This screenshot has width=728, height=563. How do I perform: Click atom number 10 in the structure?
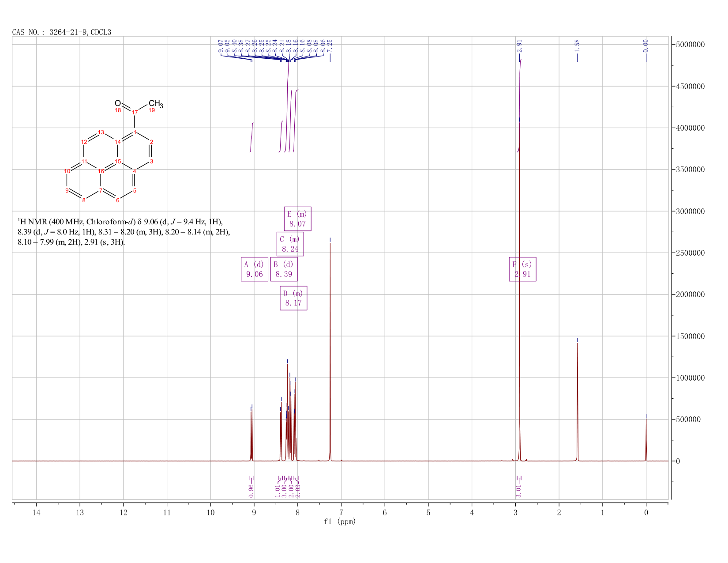[67, 171]
